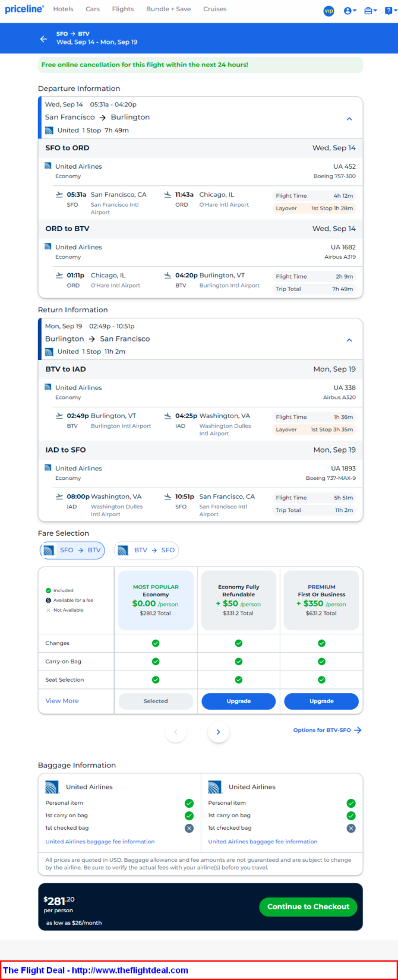
Task: Click United logo in right baggage panel
Action: [215, 787]
